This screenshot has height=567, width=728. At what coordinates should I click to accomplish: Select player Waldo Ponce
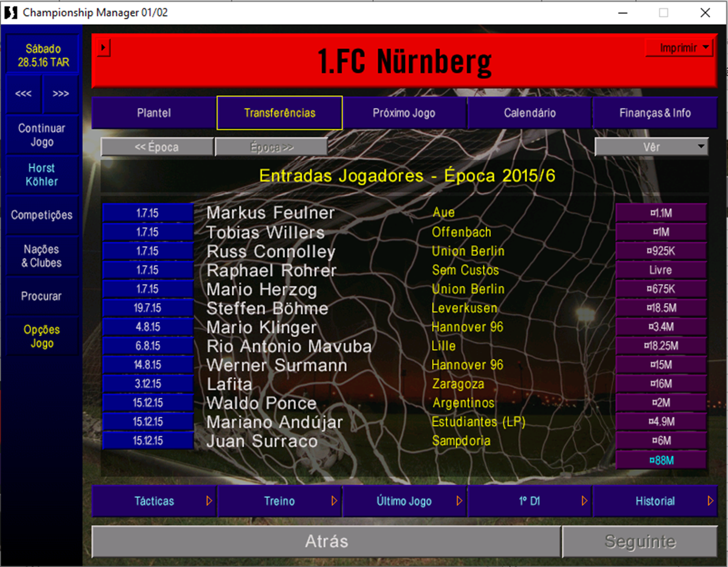click(262, 403)
